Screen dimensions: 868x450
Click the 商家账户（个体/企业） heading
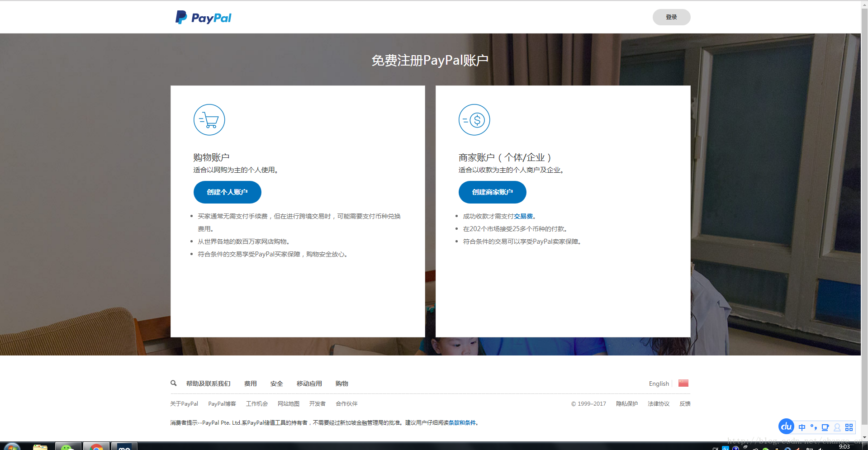(505, 157)
